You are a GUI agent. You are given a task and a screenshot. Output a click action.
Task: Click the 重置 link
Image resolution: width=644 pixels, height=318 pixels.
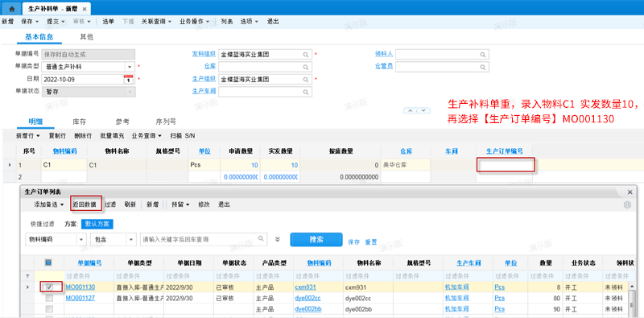coord(371,242)
